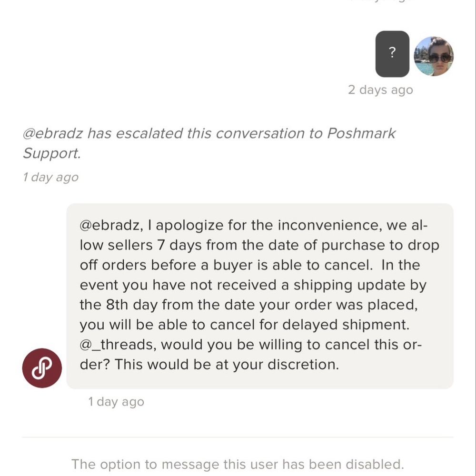
Task: Select the gray Poshmark support message bubble
Action: tap(260, 296)
